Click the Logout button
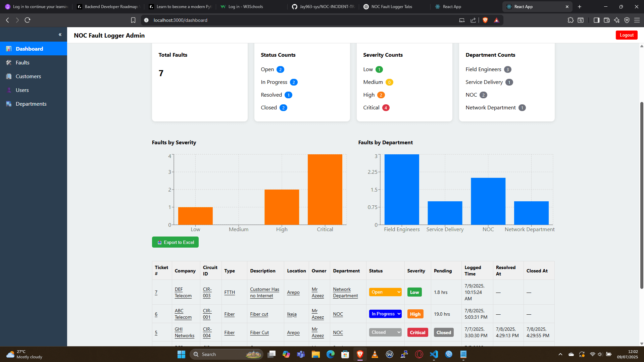Image resolution: width=644 pixels, height=362 pixels. [x=626, y=35]
